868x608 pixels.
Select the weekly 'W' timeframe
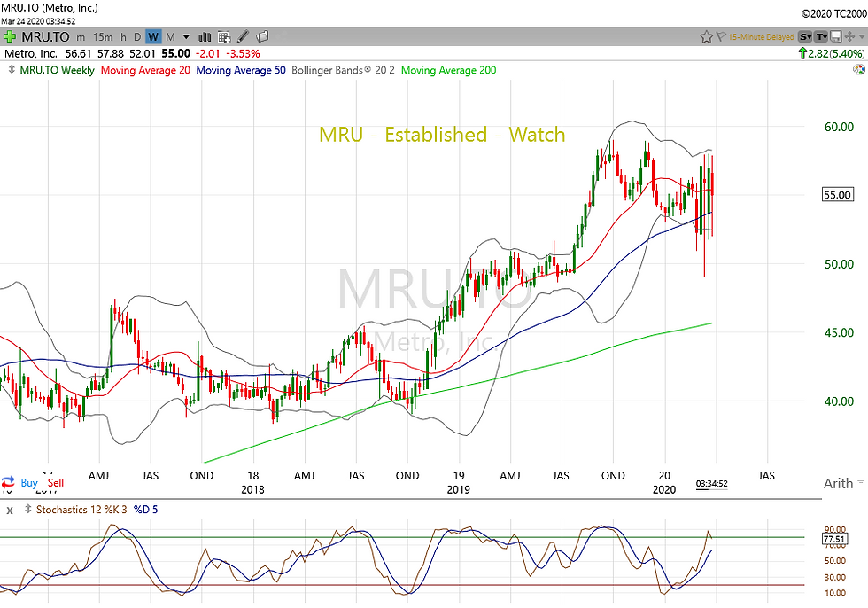[153, 37]
